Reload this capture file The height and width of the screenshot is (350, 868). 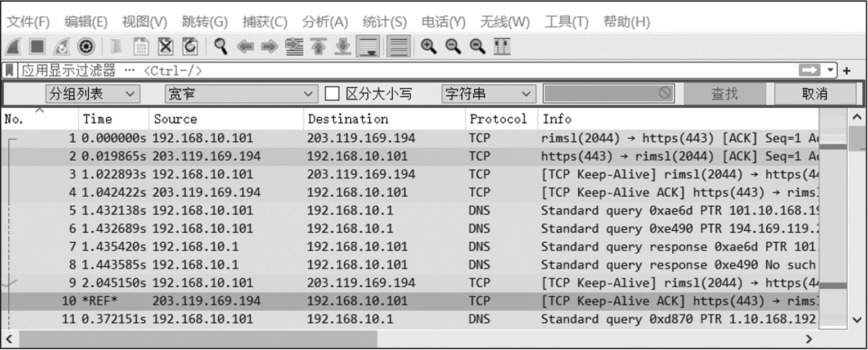coord(190,46)
